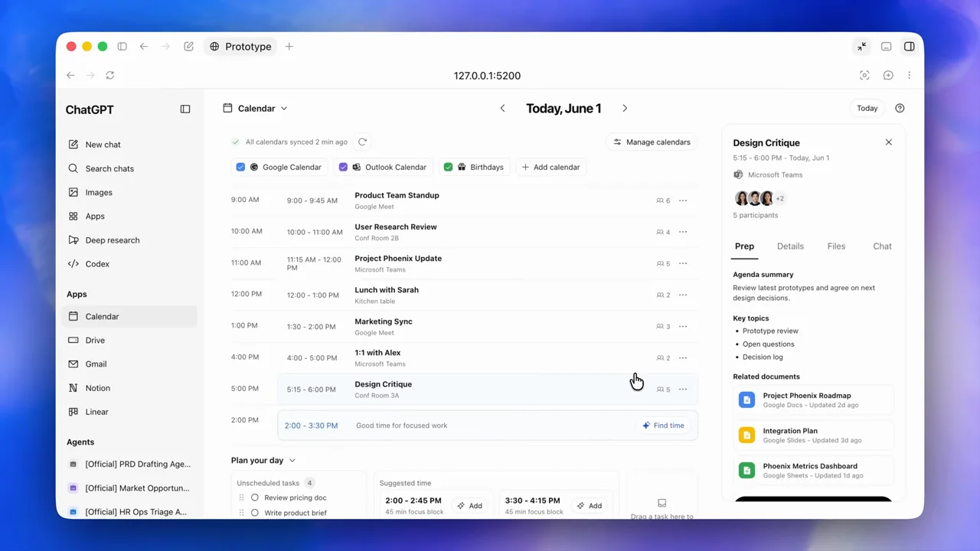Select the Prep tab
The width and height of the screenshot is (980, 551).
coord(744,246)
